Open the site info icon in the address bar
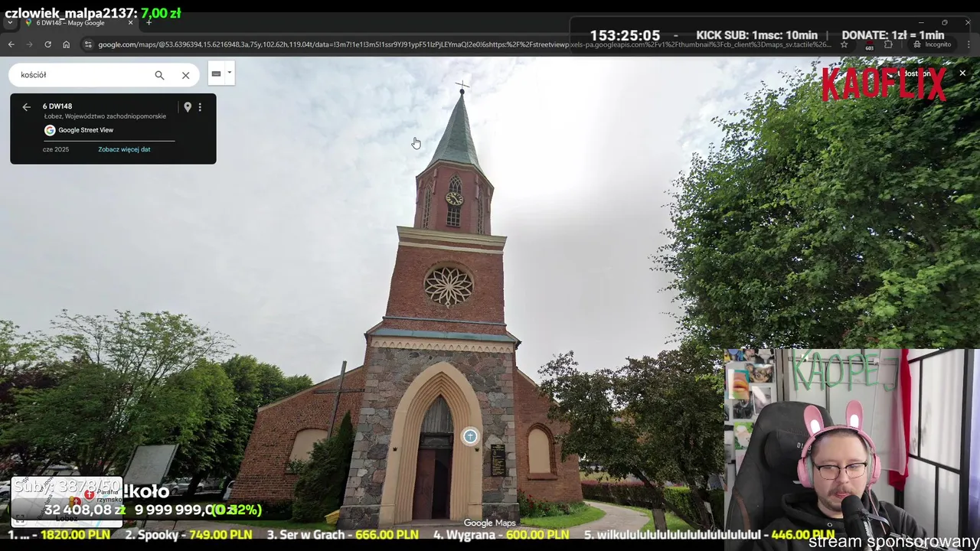This screenshot has width=980, height=551. coord(88,44)
